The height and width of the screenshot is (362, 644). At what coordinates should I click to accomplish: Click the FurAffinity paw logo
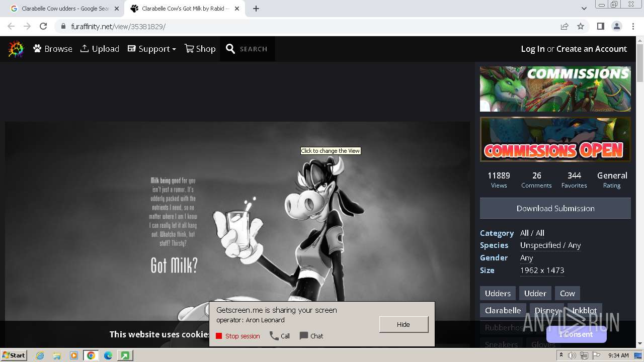pyautogui.click(x=16, y=49)
